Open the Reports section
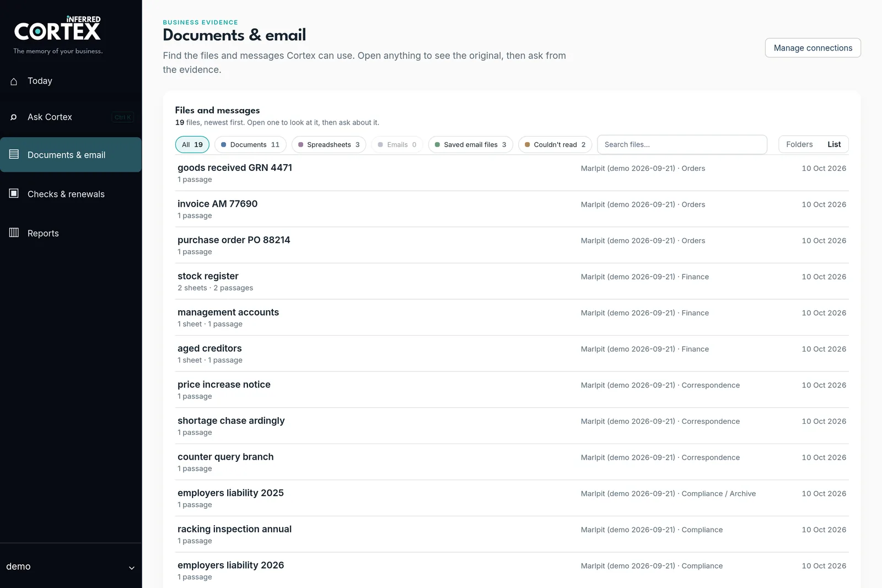 point(71,233)
